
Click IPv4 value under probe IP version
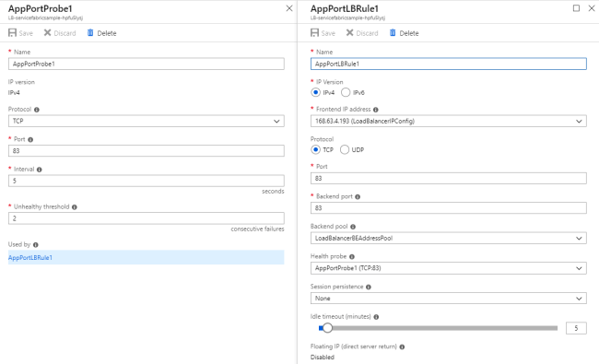click(14, 92)
